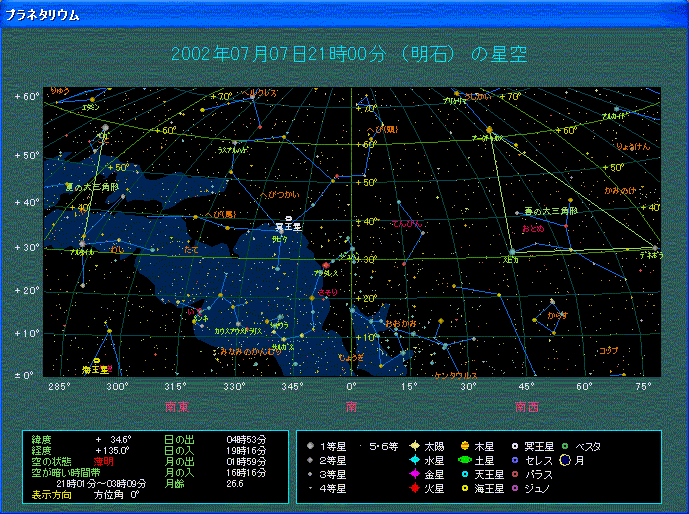Click the Mercury (水星) icon in the legend

[x=414, y=460]
